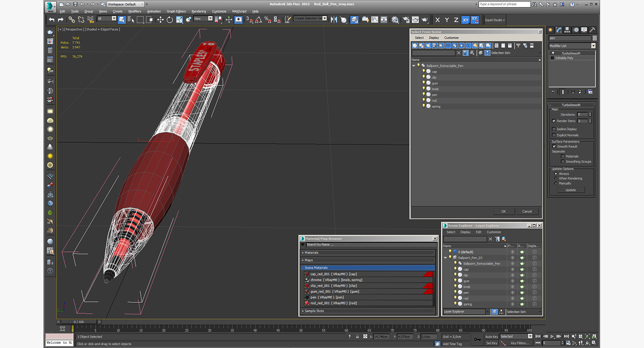Toggle Render Iters checkbox
Viewport: 644px width, 348px height.
(553, 121)
